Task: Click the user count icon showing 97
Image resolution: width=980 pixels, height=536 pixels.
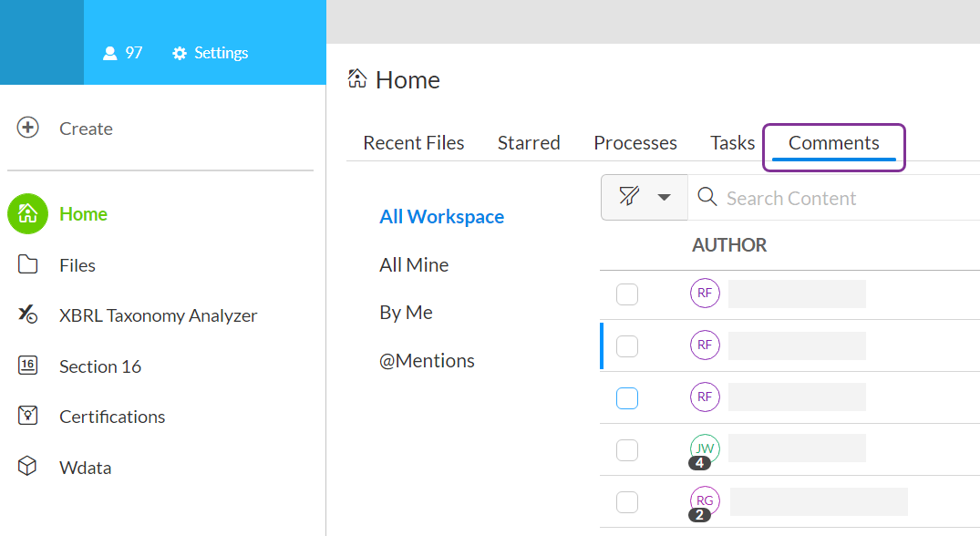Action: pos(110,53)
